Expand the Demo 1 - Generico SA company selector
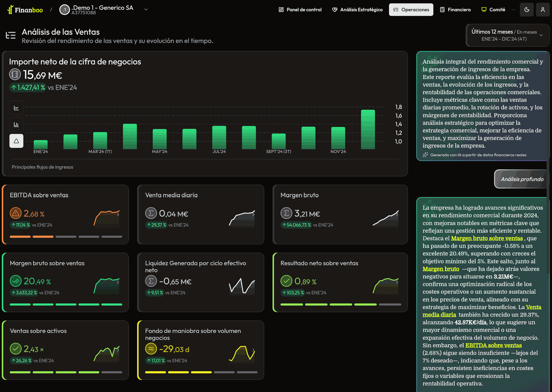The height and width of the screenshot is (392, 552). (146, 9)
